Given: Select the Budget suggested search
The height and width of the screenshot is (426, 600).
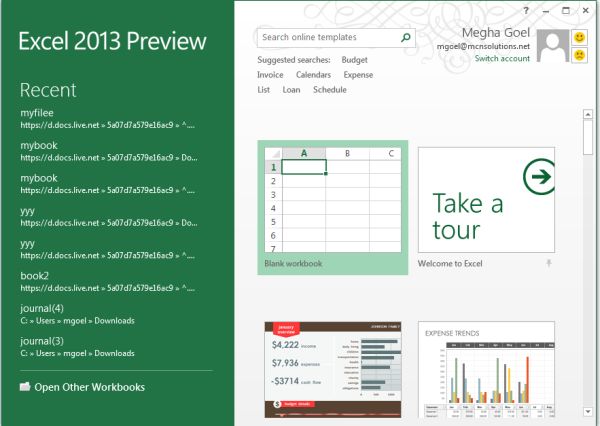Looking at the screenshot, I should [354, 60].
